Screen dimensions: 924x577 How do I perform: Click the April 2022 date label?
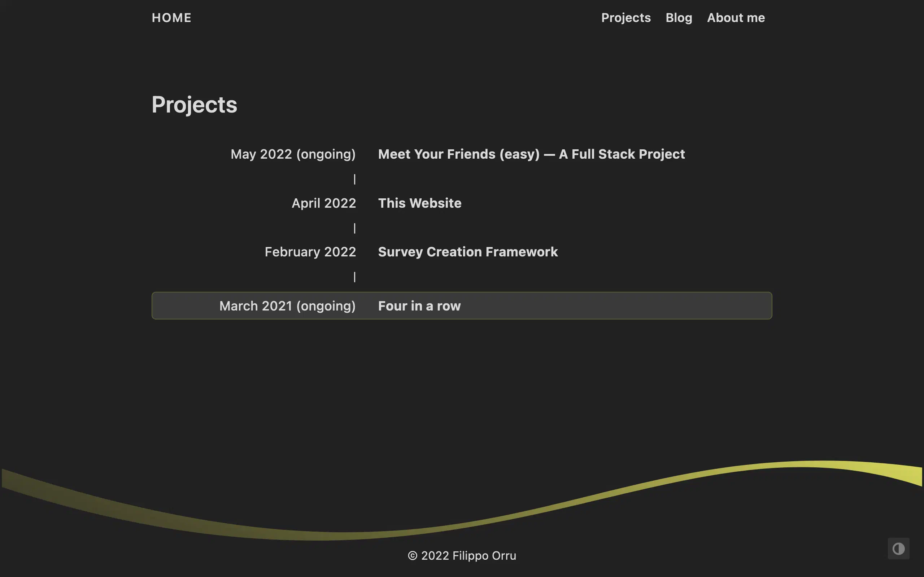pos(324,203)
